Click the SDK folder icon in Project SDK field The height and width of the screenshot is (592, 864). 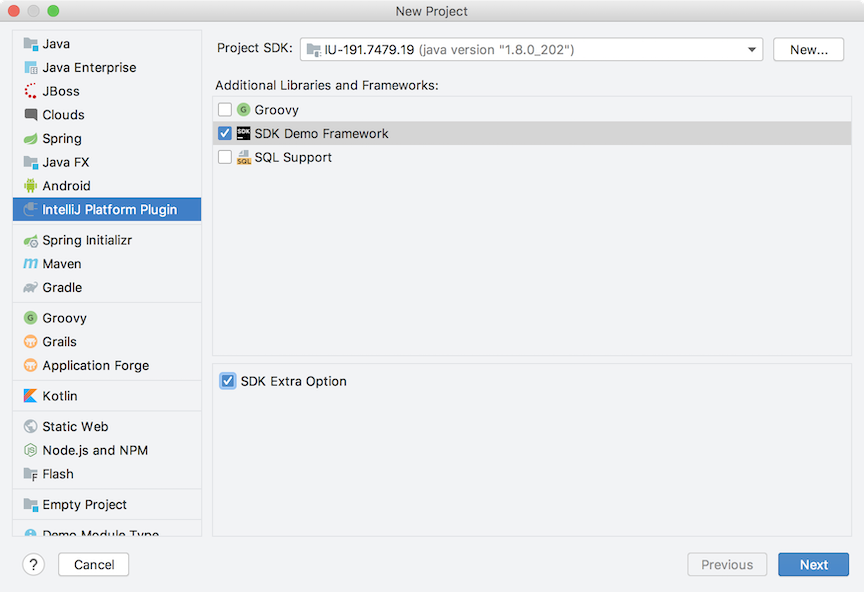pyautogui.click(x=313, y=50)
